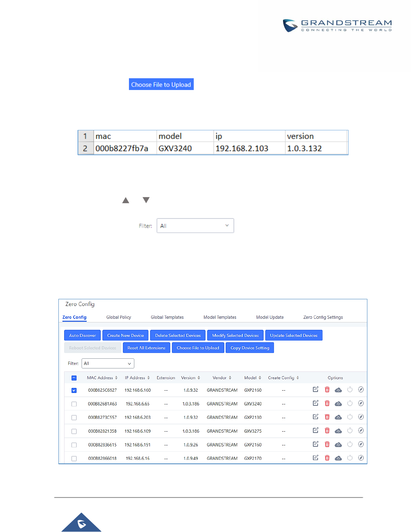
Task: Click the large Choose File to Upload button
Action: tap(161, 84)
